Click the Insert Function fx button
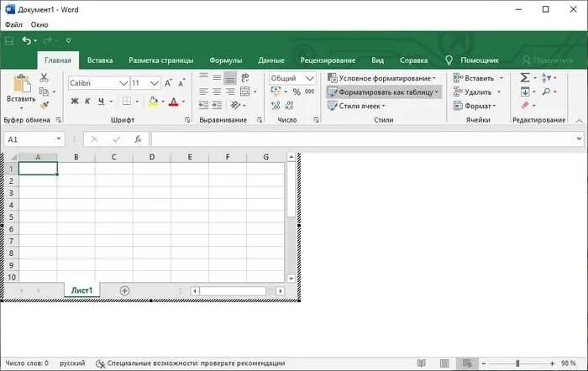This screenshot has height=371, width=588. tap(138, 139)
